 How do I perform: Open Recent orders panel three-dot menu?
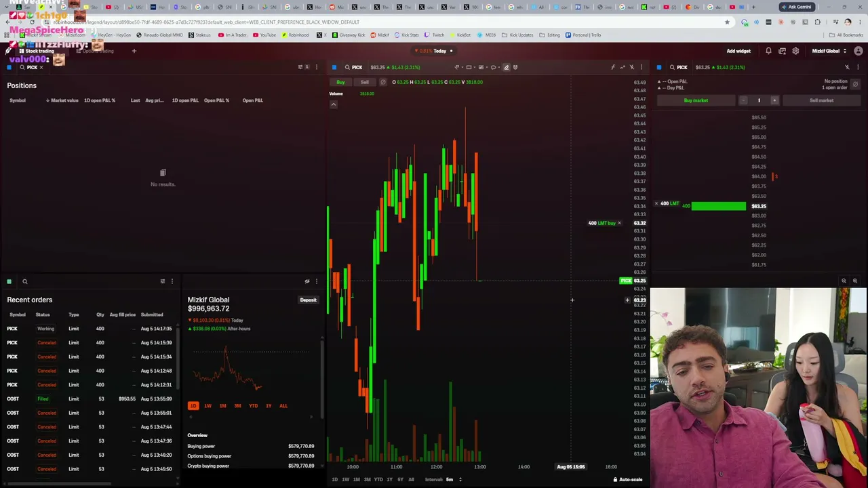coord(172,281)
